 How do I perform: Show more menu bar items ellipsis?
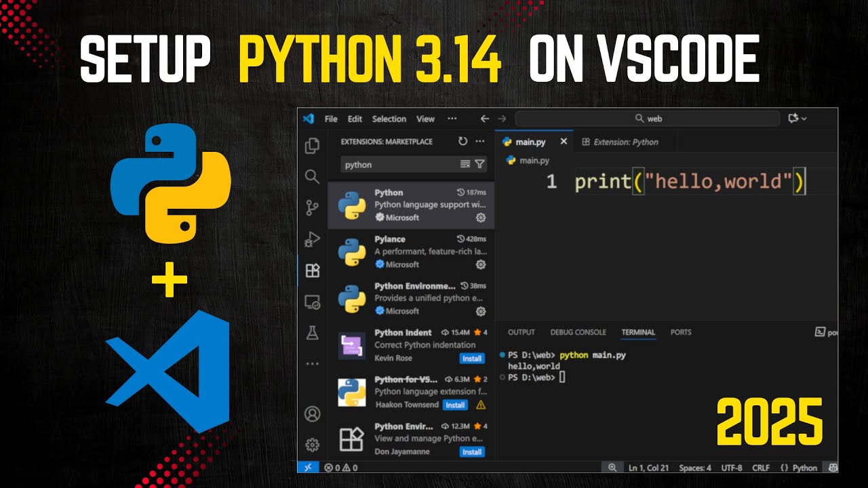(x=452, y=119)
